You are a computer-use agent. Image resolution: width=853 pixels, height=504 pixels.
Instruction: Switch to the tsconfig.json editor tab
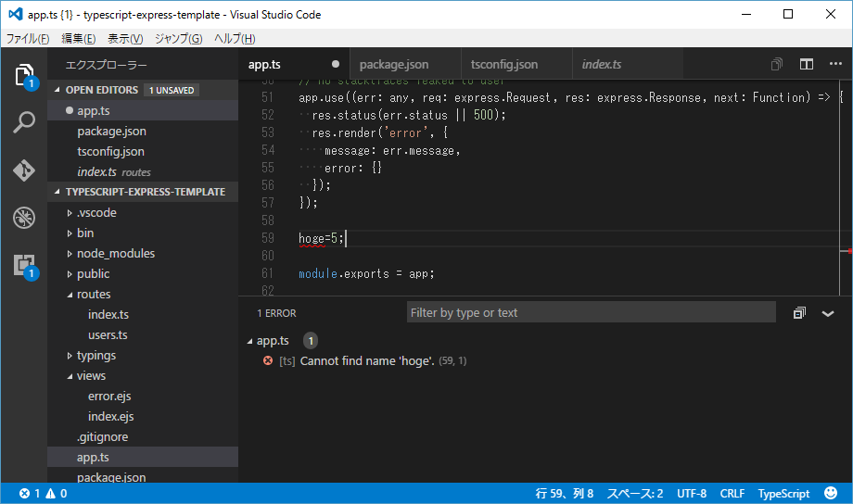(x=516, y=64)
